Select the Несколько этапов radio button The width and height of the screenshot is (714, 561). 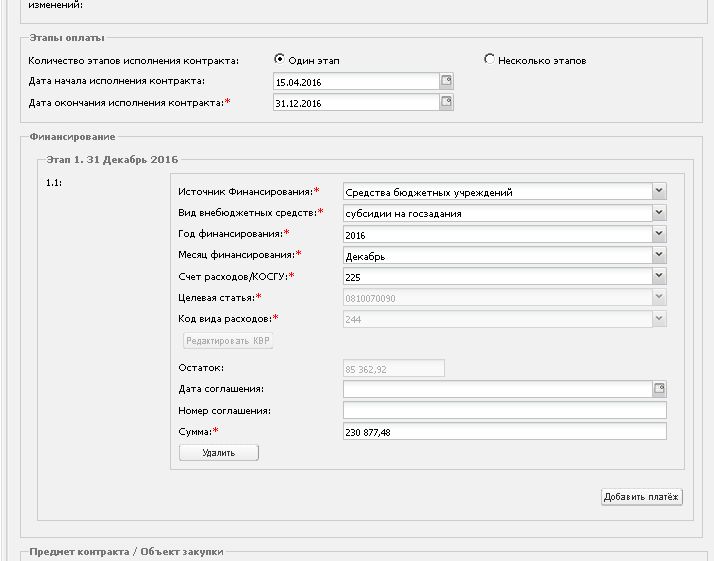(x=489, y=59)
